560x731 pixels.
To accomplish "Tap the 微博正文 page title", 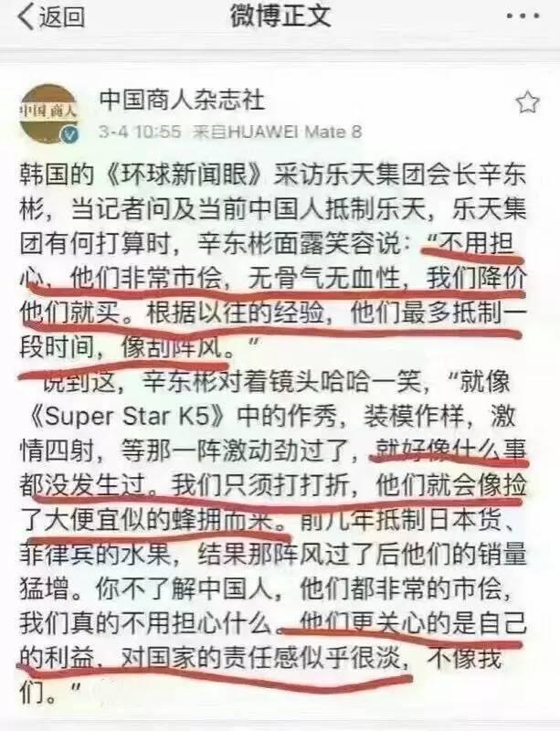I will pos(280,16).
